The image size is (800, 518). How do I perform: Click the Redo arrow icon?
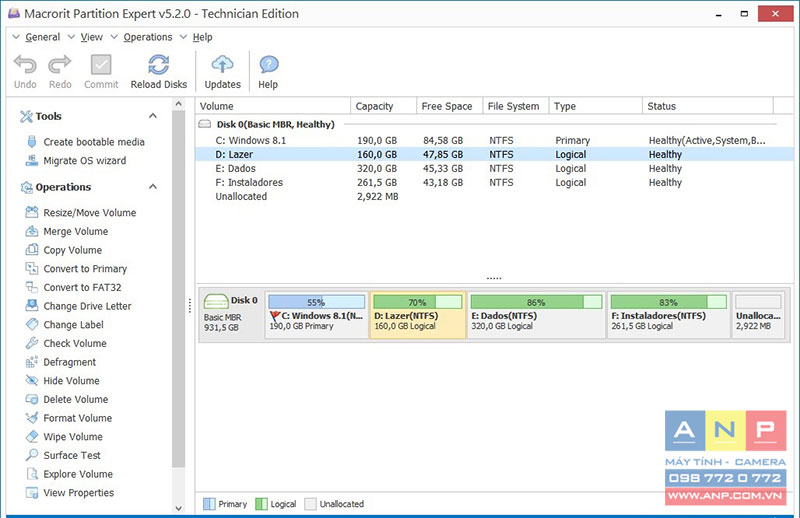pos(60,64)
